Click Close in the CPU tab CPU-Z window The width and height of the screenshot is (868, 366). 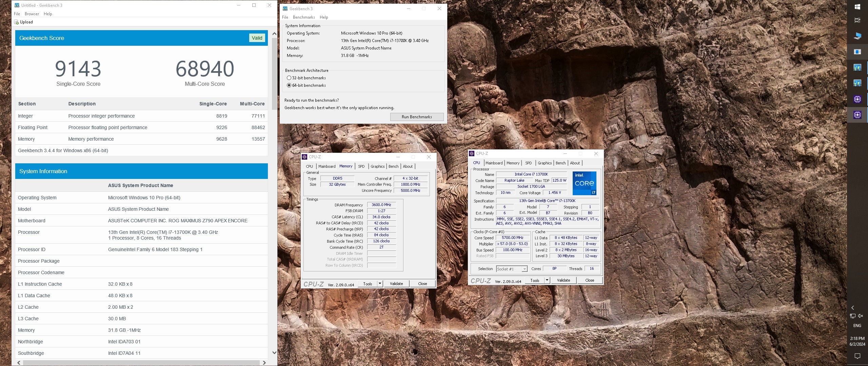coord(590,280)
